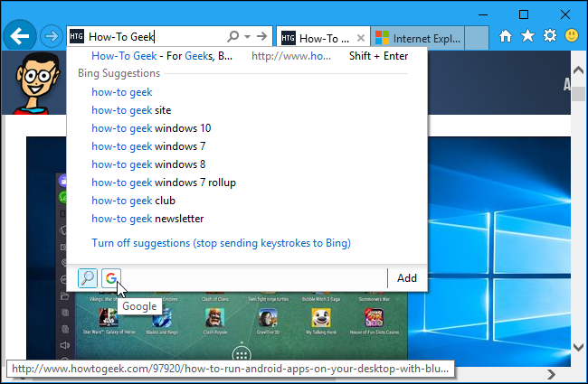Click the Clash Royale app icon in image

click(215, 318)
